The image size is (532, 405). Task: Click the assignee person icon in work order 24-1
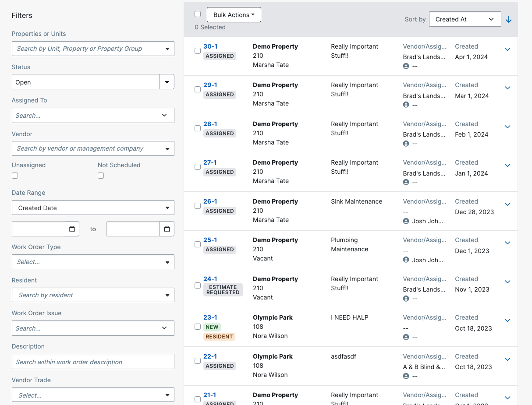pos(406,299)
